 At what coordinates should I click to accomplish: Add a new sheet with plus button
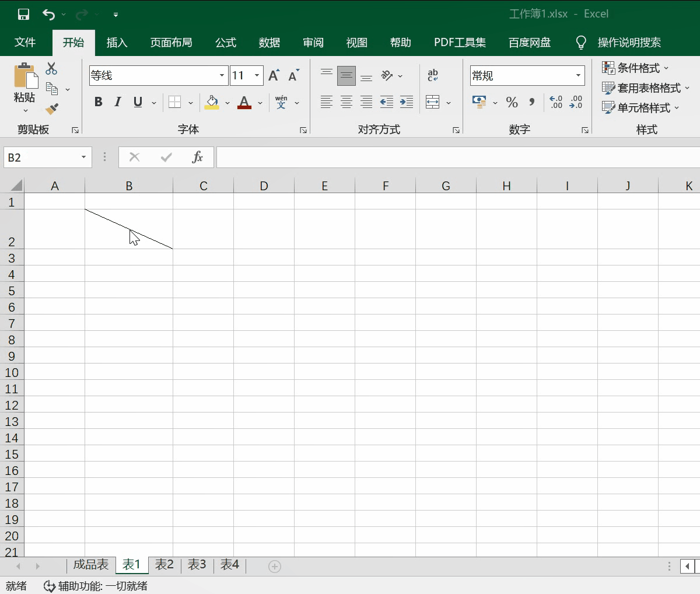point(275,566)
